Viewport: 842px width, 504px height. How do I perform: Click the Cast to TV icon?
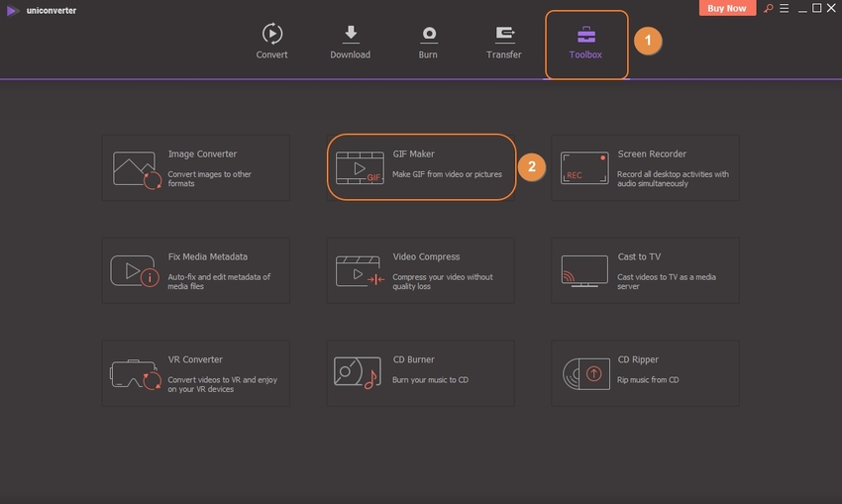(584, 271)
